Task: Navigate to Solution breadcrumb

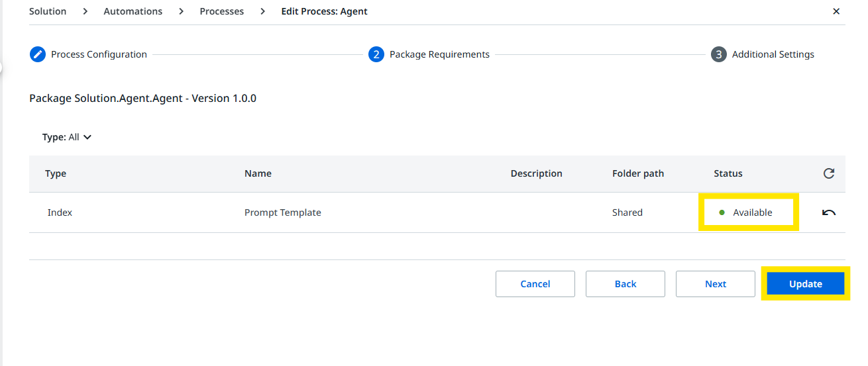Action: click(48, 11)
